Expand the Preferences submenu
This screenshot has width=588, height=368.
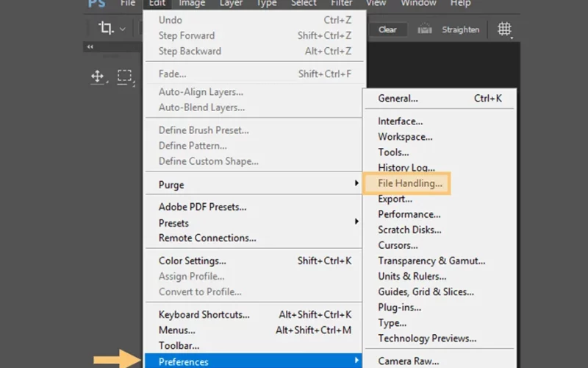(254, 361)
